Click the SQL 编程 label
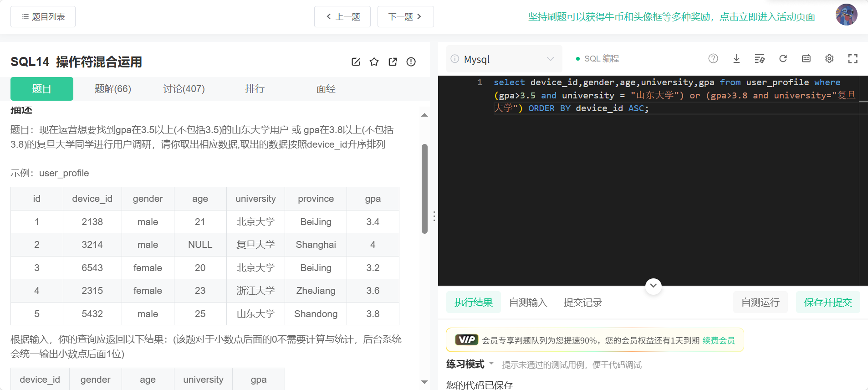The width and height of the screenshot is (868, 390). pyautogui.click(x=601, y=59)
